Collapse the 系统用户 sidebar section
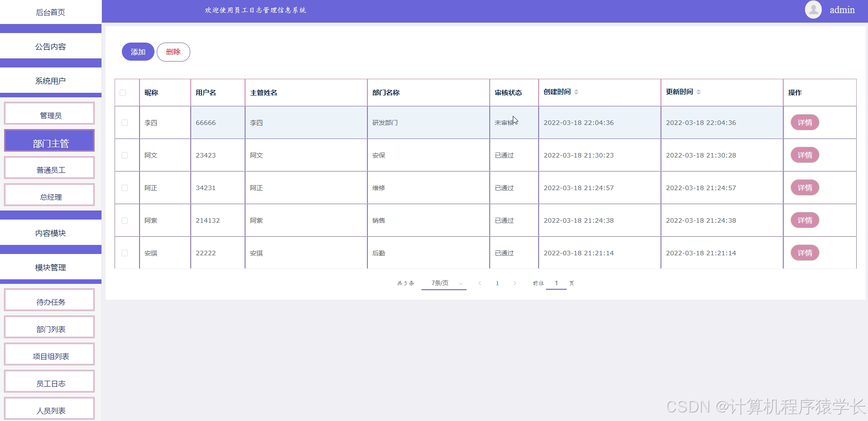The height and width of the screenshot is (421, 868). tap(51, 81)
